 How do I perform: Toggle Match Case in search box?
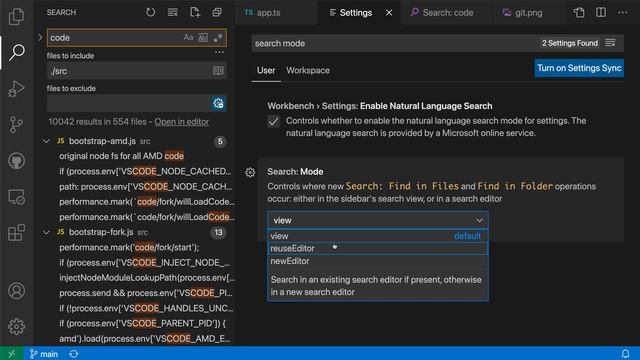pyautogui.click(x=188, y=38)
